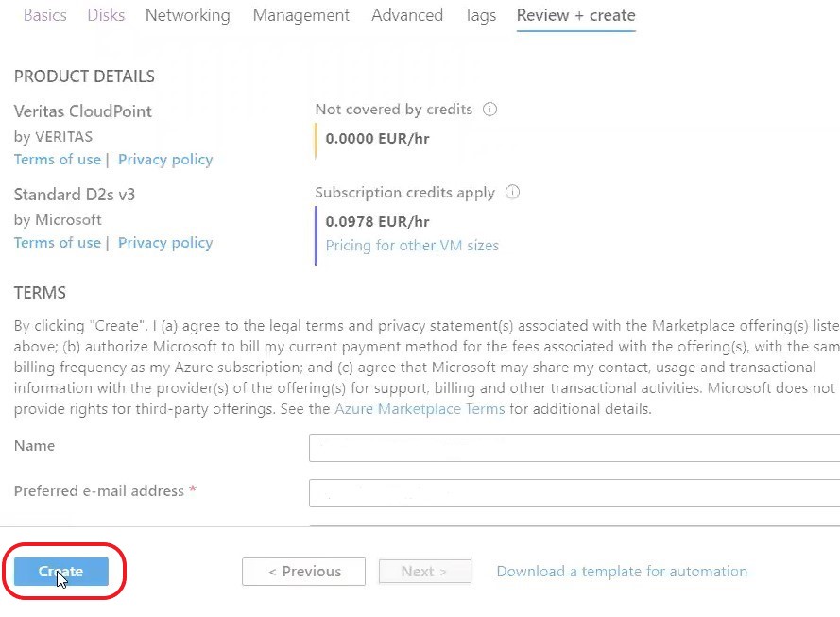Click the Name input field
Viewport: 840px width, 617px height.
[574, 448]
